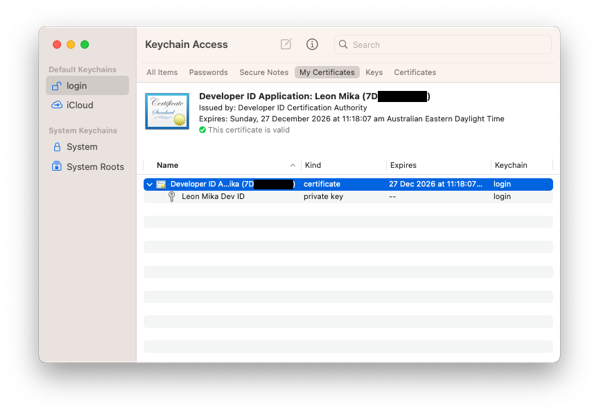Sort by the Name column header
This screenshot has width=599, height=414.
click(x=167, y=165)
